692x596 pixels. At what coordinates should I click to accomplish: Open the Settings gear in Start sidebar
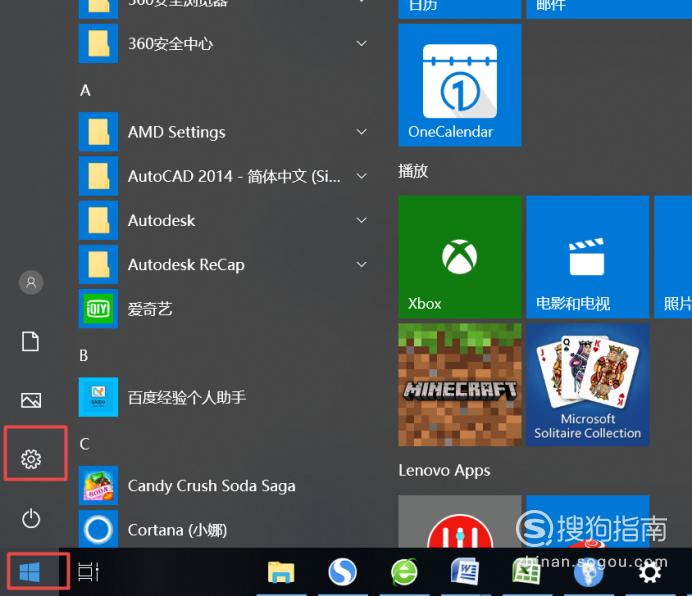pos(31,459)
